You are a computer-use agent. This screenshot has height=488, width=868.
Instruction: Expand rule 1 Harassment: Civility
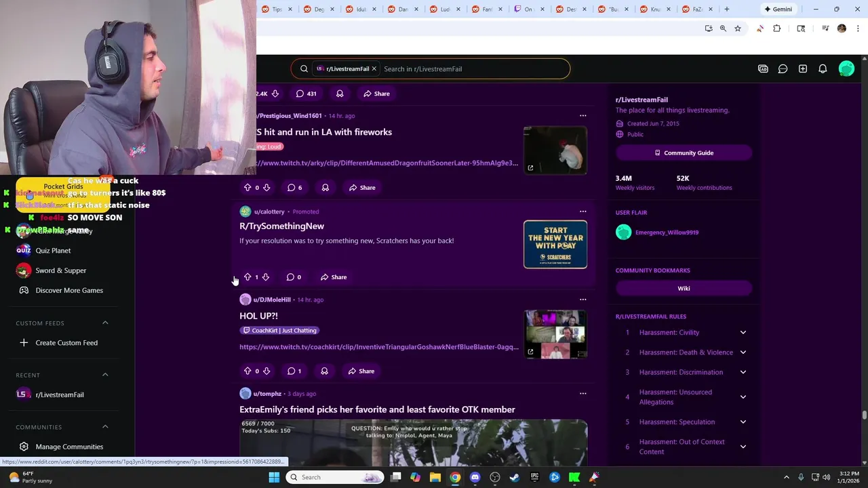743,332
